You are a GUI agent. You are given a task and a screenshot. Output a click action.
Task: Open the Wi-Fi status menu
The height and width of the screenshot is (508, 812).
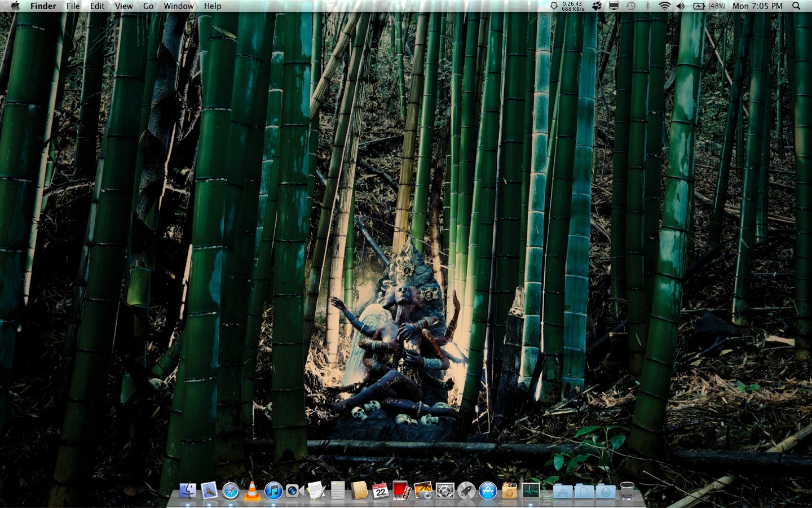pos(665,6)
